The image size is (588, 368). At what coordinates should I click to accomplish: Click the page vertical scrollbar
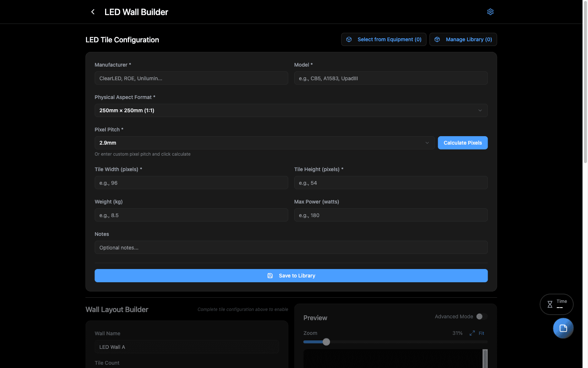[x=585, y=82]
